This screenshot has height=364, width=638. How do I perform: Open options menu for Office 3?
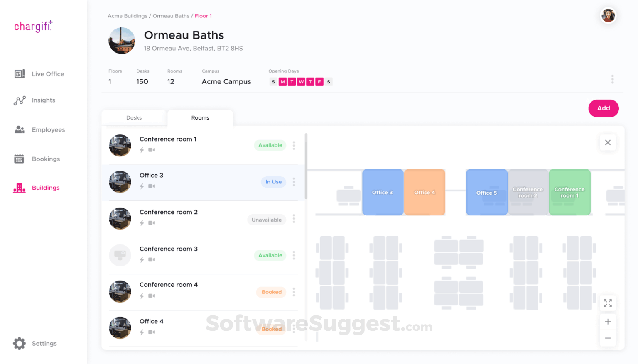294,182
